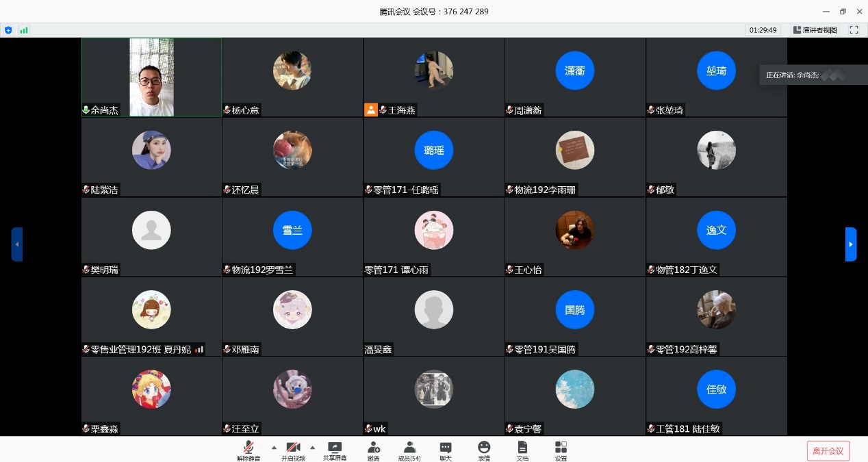868x462 pixels.
Task: Expand audio options arrow beside 解除静音
Action: tap(274, 448)
